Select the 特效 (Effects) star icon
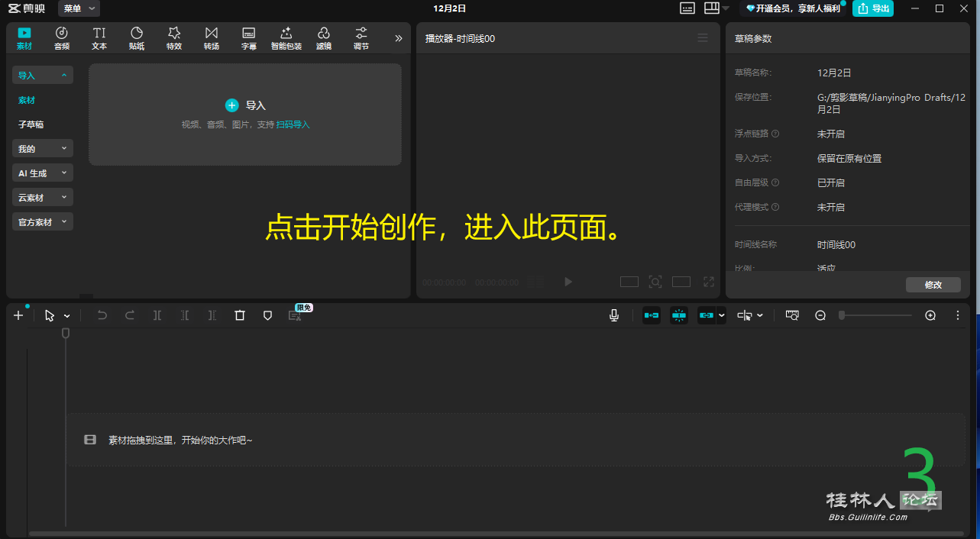This screenshot has height=539, width=980. coord(174,37)
